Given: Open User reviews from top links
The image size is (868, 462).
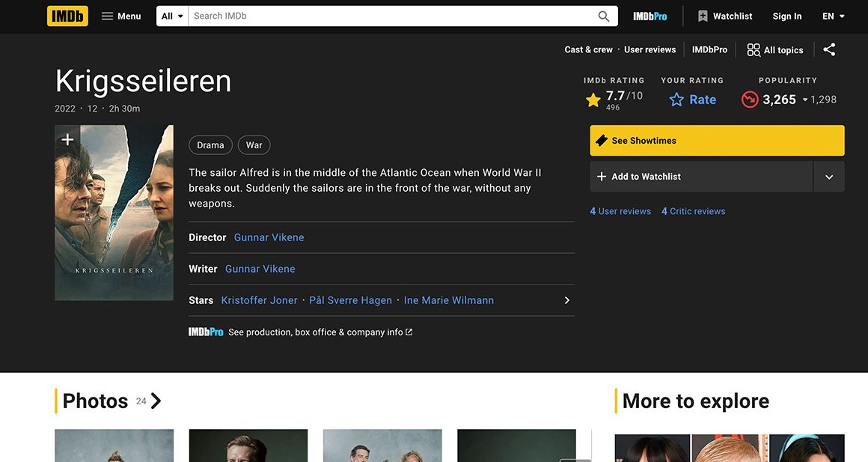Looking at the screenshot, I should 650,50.
